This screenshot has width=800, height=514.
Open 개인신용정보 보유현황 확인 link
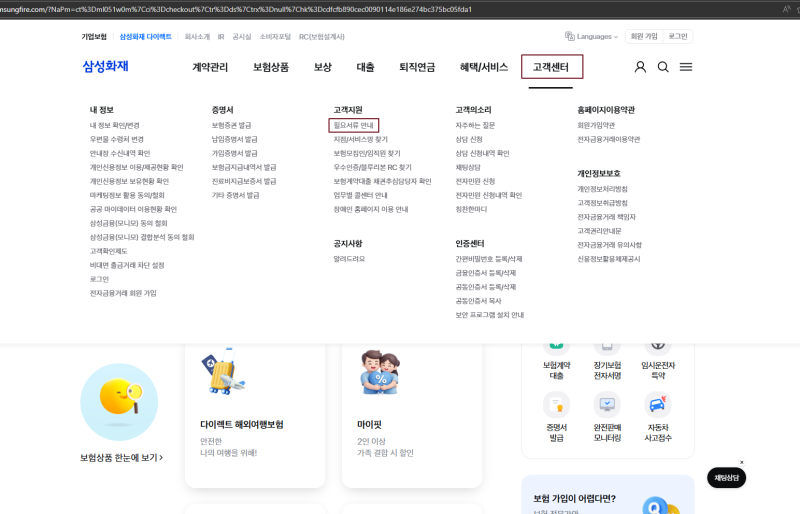[x=129, y=181]
